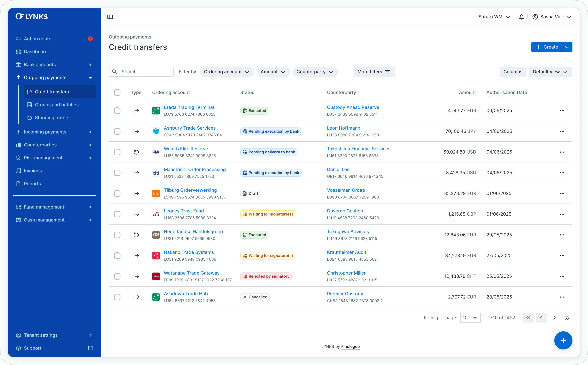Open the notifications bell
Viewport: 588px width, 365px height.
[522, 17]
